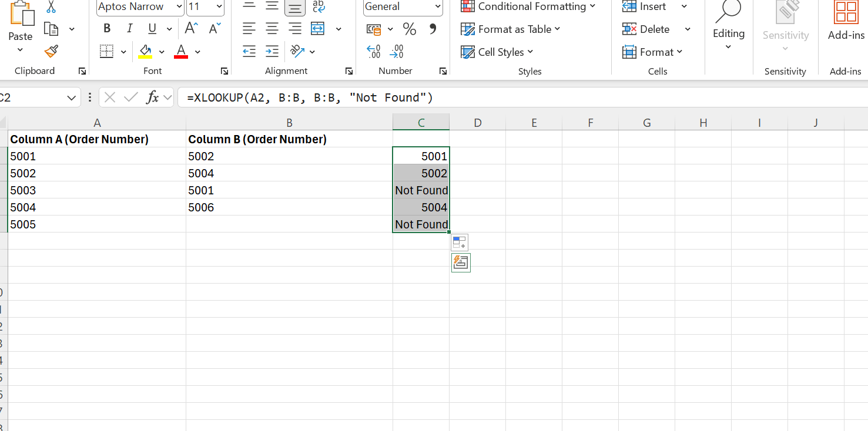Click the Format as Table button

tap(510, 29)
